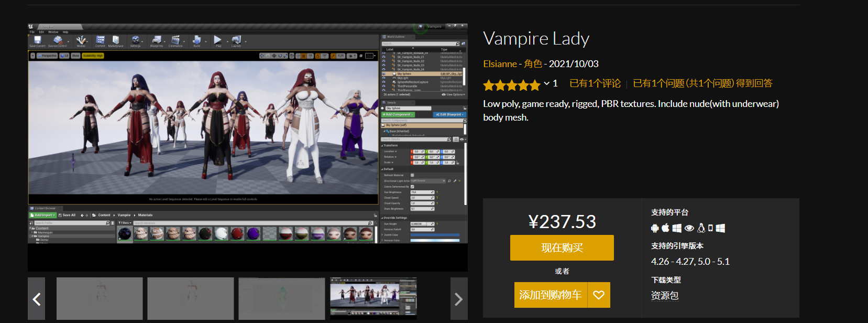Click the 下载类型 heading
The width and height of the screenshot is (868, 323).
click(666, 280)
